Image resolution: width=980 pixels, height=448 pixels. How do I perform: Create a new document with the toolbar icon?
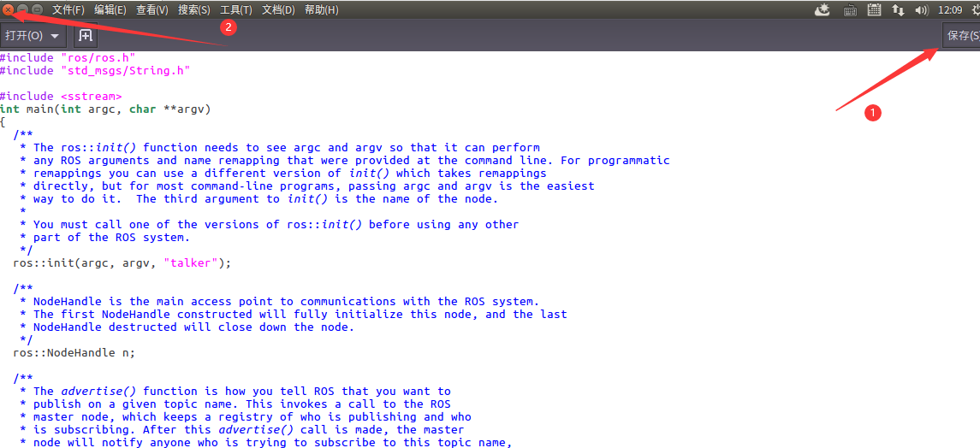click(86, 36)
